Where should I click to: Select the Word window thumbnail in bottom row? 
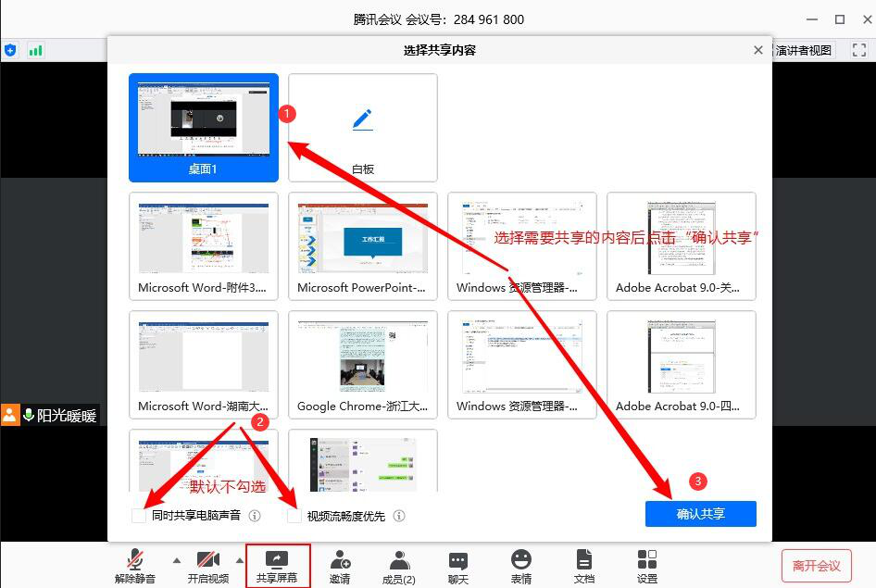tap(204, 461)
